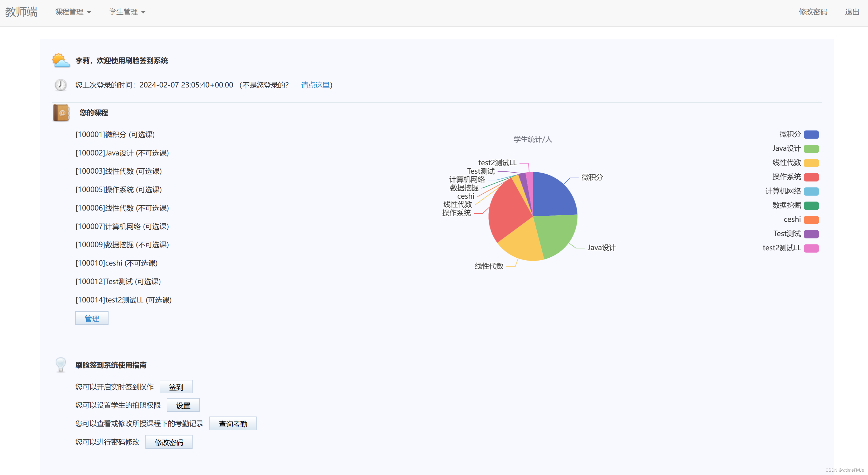Toggle 操作系统 series via its red legend icon
868x475 pixels.
pos(811,177)
